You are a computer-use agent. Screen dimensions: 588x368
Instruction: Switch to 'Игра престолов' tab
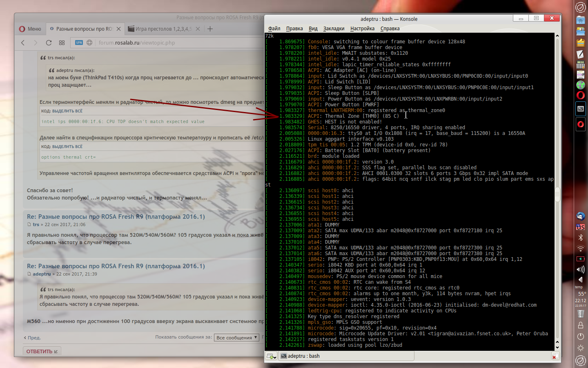pos(163,29)
